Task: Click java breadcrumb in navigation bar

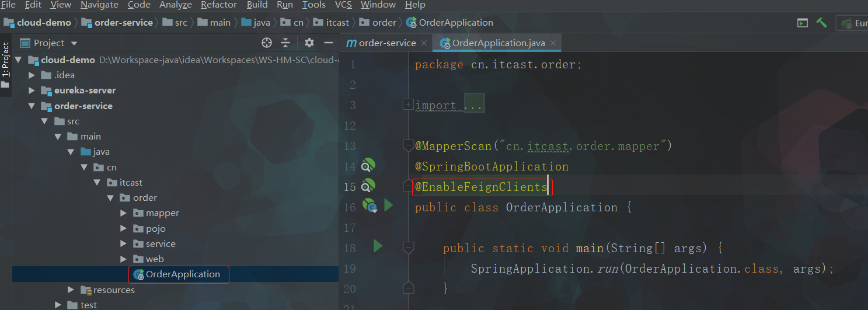Action: pos(255,23)
